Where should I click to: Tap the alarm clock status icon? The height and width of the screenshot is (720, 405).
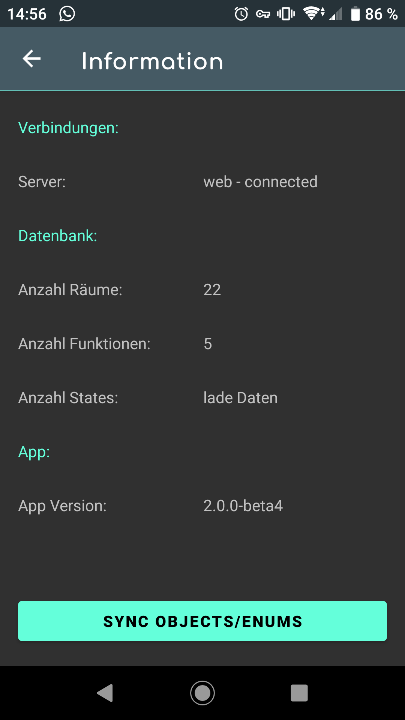click(x=241, y=14)
